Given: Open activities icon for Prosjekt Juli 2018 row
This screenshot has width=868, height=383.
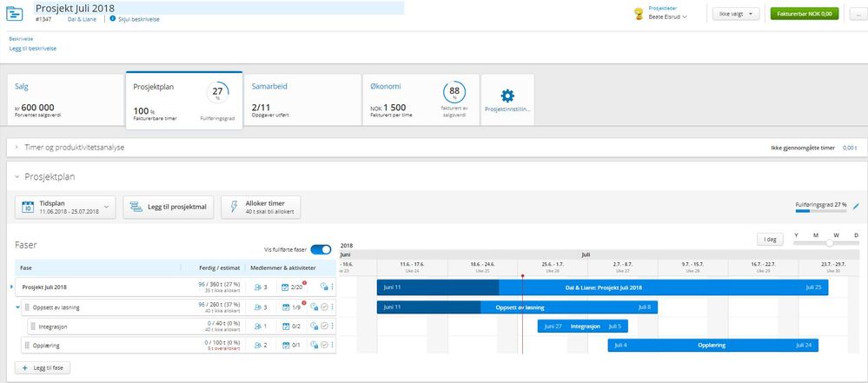Looking at the screenshot, I should (x=286, y=287).
